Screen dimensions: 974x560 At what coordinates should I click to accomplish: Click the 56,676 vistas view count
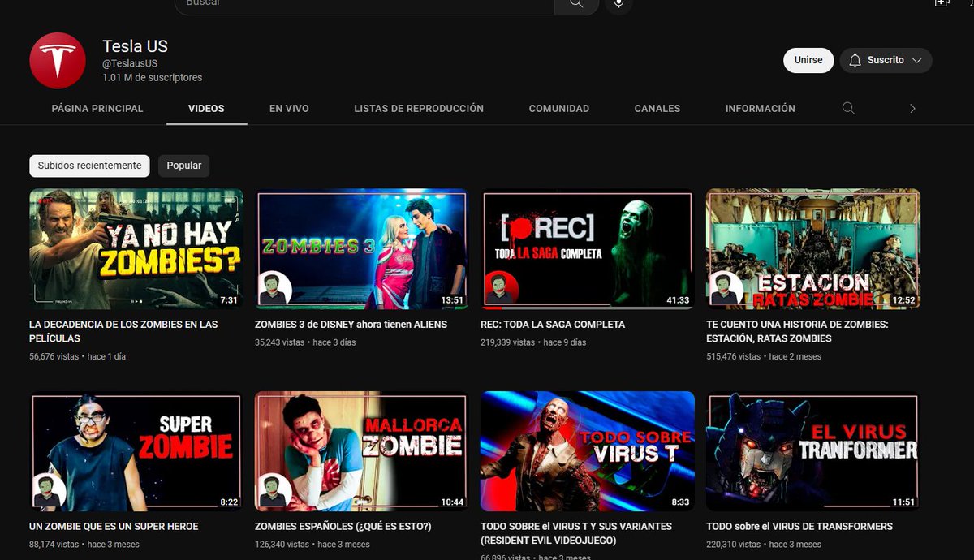[54, 356]
